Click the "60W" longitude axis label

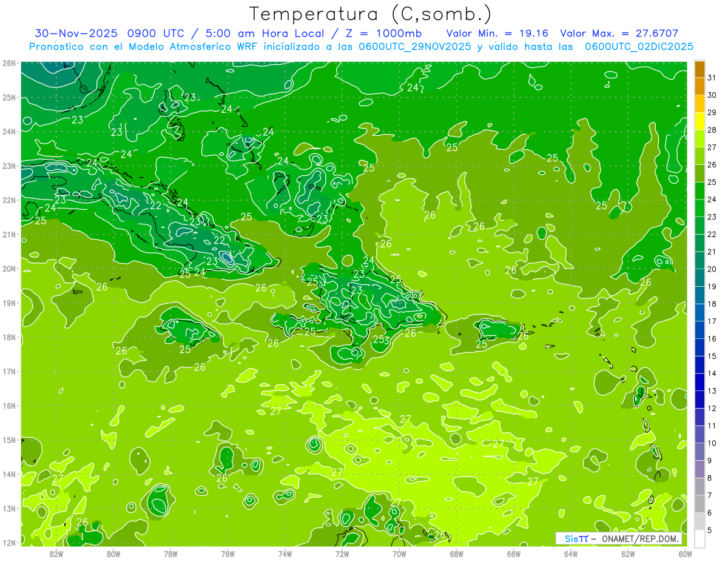[685, 553]
